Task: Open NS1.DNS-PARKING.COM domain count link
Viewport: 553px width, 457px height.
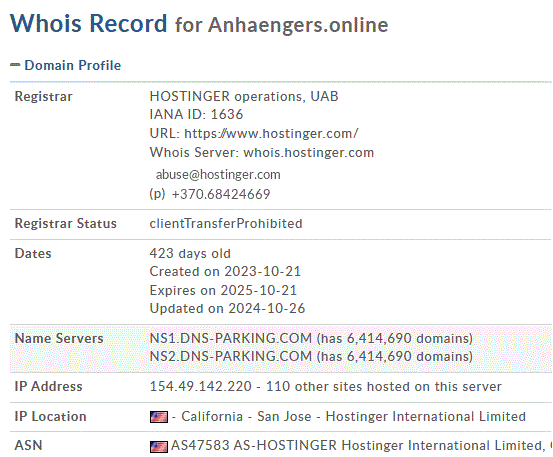Action: click(395, 338)
